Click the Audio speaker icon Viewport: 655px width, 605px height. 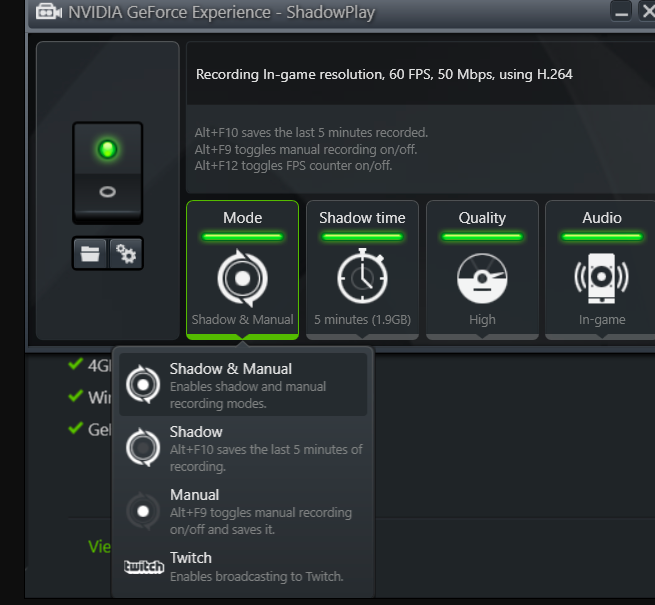tap(602, 278)
